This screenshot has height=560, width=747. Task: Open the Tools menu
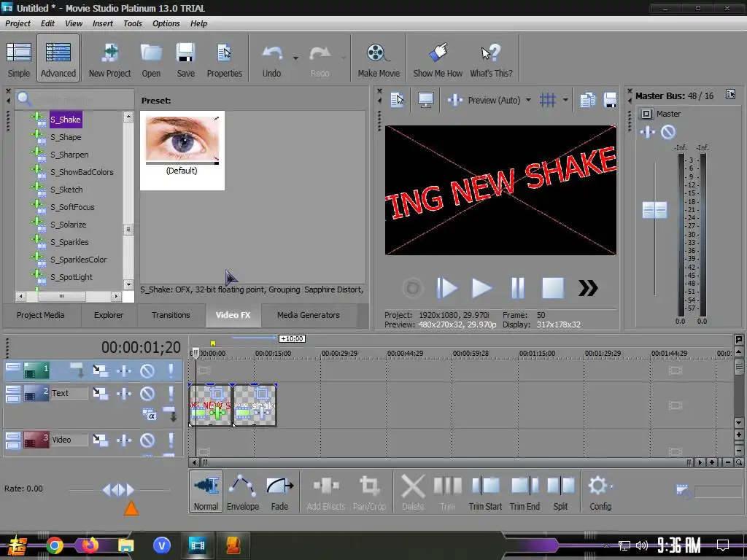pyautogui.click(x=133, y=23)
